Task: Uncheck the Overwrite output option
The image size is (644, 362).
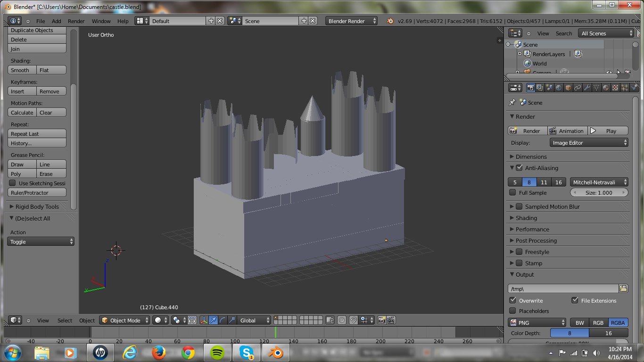Action: click(513, 300)
